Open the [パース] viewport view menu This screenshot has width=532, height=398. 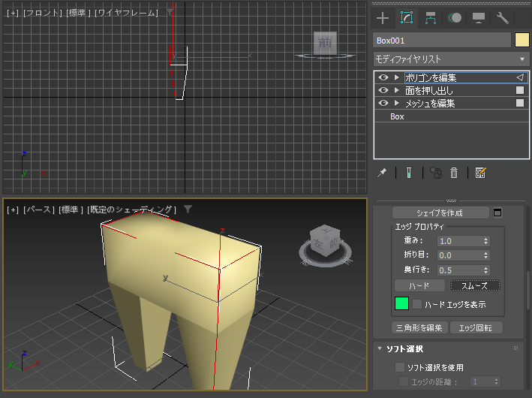[x=39, y=210]
